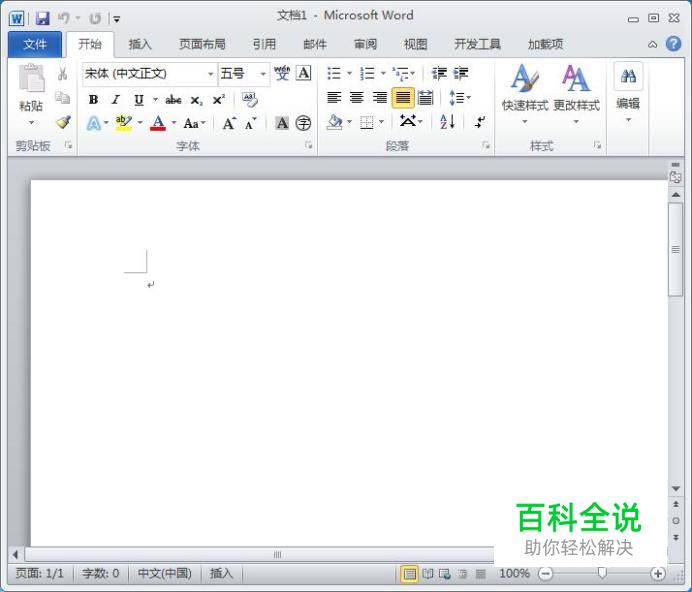Open the File (文件) tab
692x592 pixels.
[35, 44]
